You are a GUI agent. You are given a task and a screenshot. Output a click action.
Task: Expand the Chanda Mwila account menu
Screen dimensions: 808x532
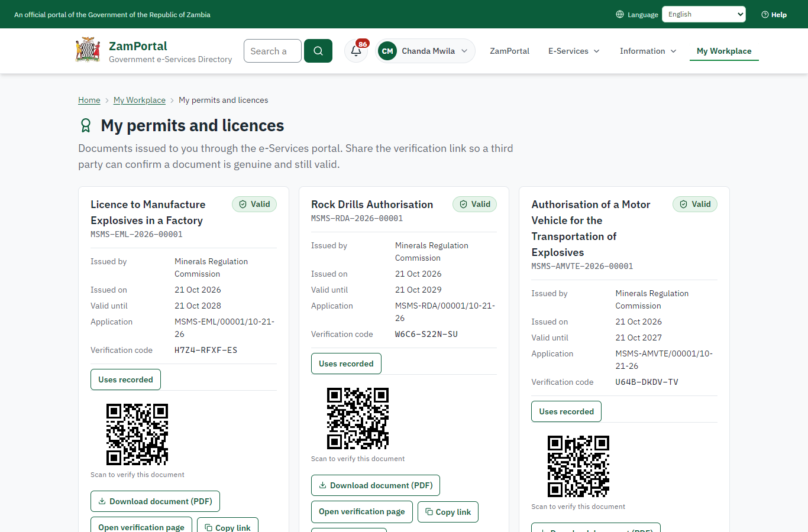pos(425,51)
